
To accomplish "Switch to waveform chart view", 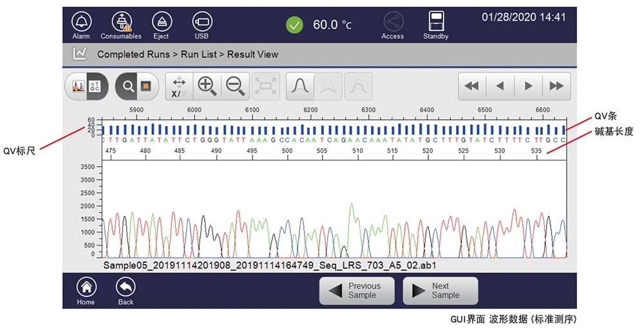I will click(79, 86).
